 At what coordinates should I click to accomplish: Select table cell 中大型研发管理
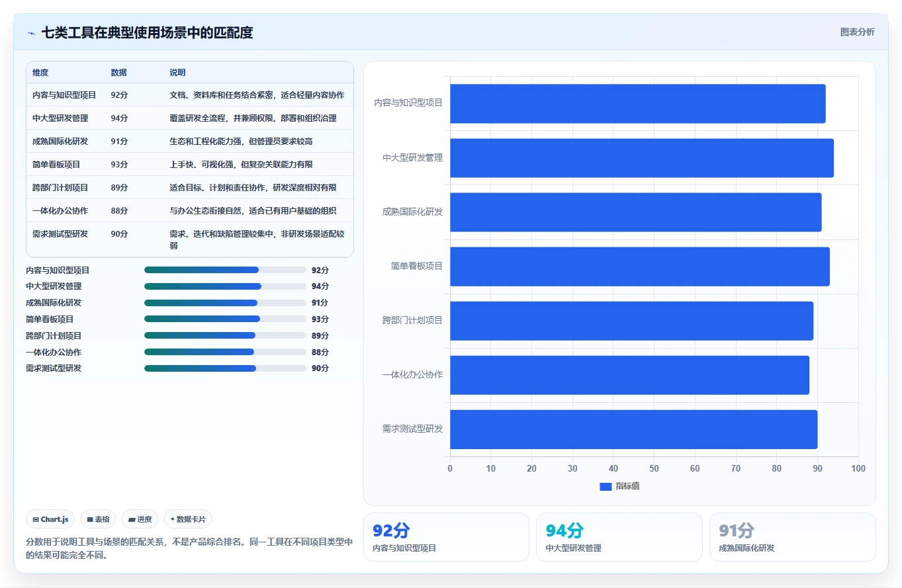60,118
